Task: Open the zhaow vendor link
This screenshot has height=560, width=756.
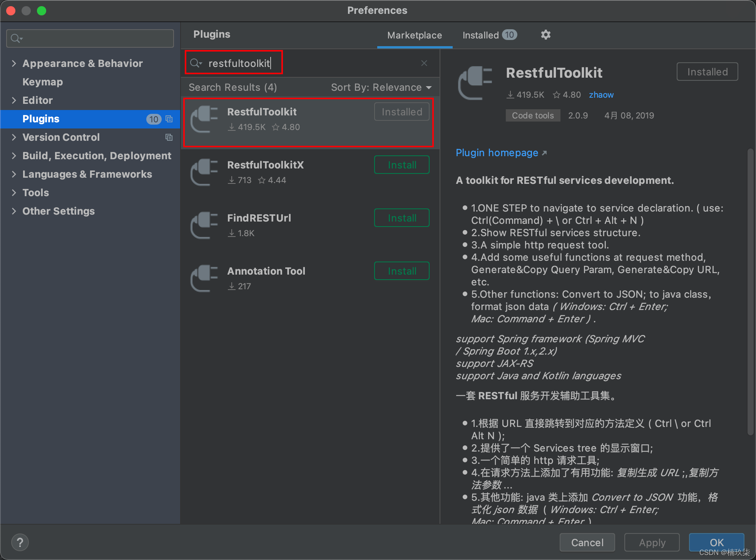Action: tap(601, 95)
